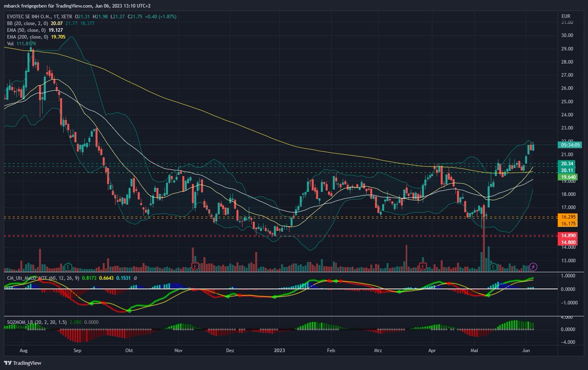Click the Okt label on time axis
The image size is (588, 370).
129,350
